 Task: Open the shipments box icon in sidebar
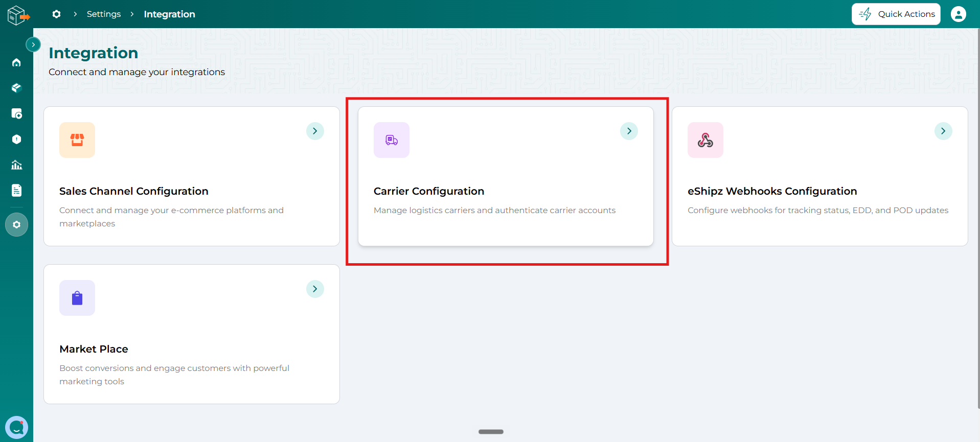(x=16, y=88)
